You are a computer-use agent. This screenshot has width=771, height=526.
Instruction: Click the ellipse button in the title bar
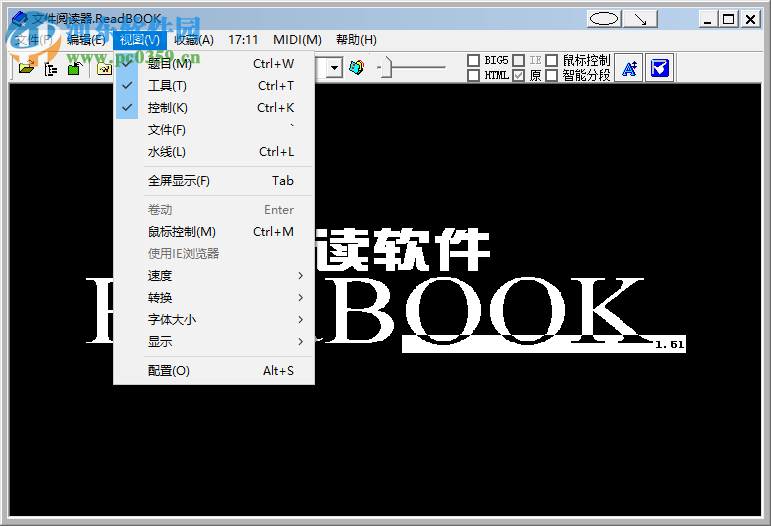click(604, 19)
